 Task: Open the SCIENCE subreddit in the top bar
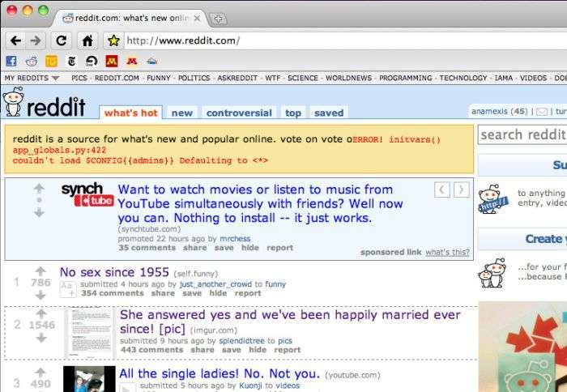(303, 78)
